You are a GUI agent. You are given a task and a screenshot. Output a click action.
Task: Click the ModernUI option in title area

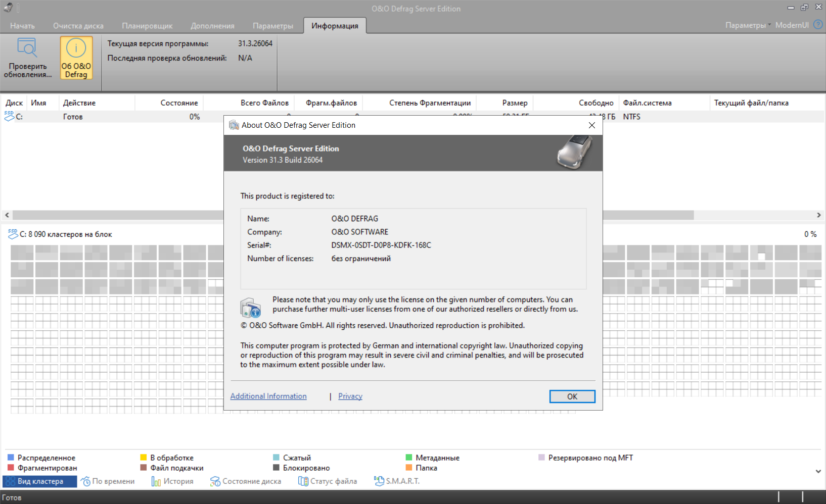point(792,25)
